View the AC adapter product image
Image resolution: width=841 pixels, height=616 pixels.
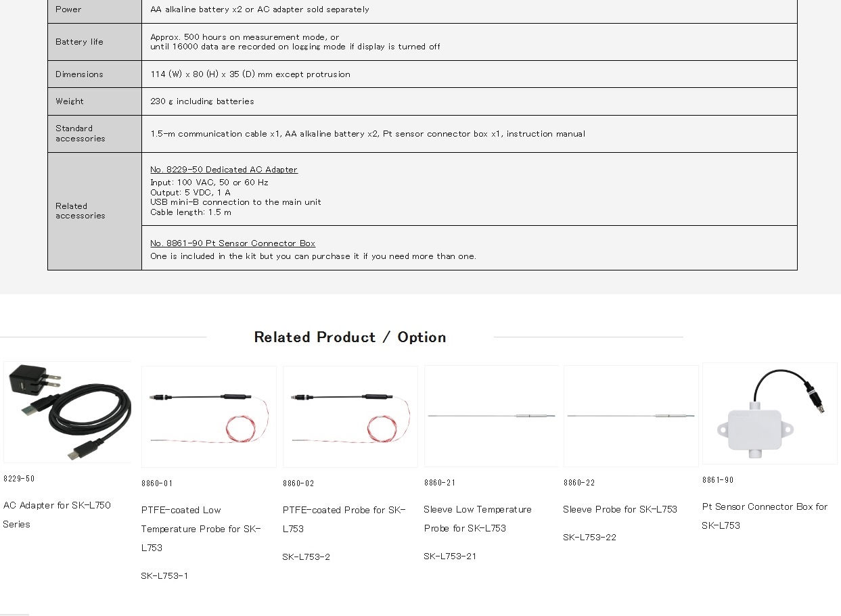pos(68,412)
